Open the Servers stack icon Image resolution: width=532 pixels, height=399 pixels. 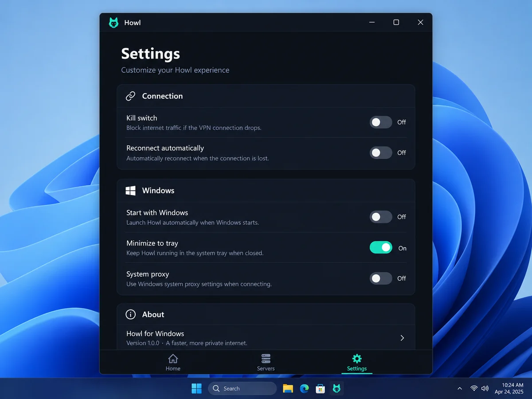pyautogui.click(x=266, y=359)
